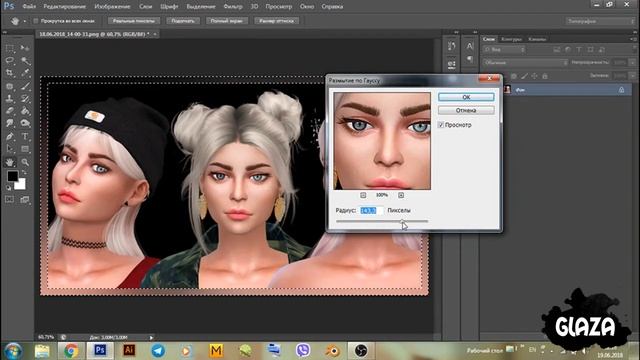Screen dimensions: 640x360
Task: Select the Horizontal Type tool
Action: [25, 136]
